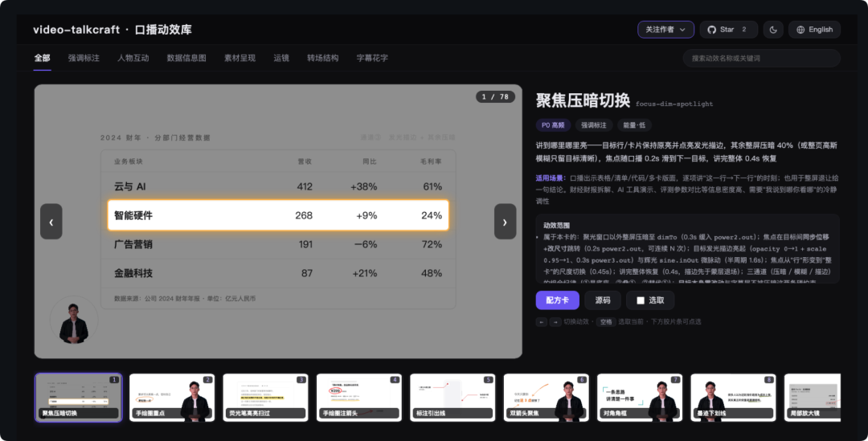
Task: Click the 能量·低 tag
Action: (634, 125)
